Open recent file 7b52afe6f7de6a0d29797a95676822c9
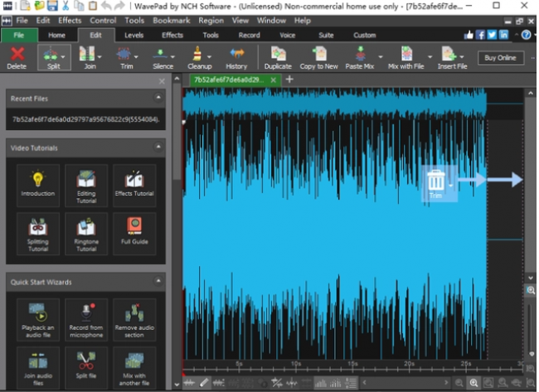The width and height of the screenshot is (539, 392). [x=85, y=119]
